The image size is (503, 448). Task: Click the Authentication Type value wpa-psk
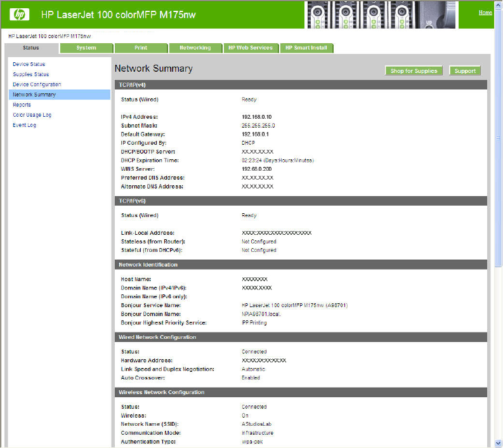(252, 442)
